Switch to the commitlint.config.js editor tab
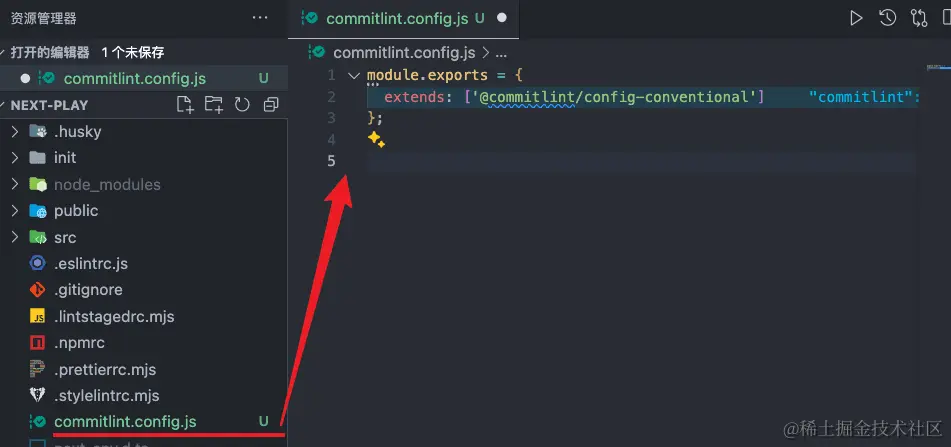Image resolution: width=951 pixels, height=447 pixels. tap(405, 19)
